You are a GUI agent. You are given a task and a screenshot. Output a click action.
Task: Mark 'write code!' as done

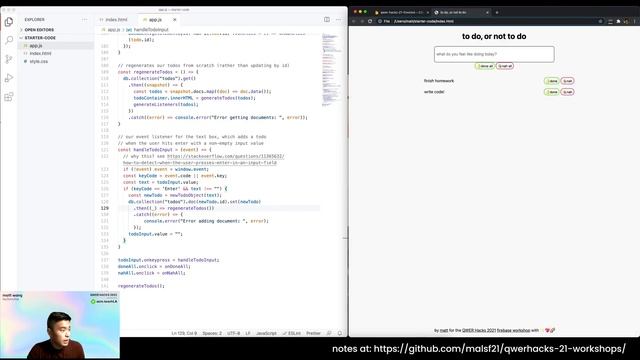tap(551, 92)
